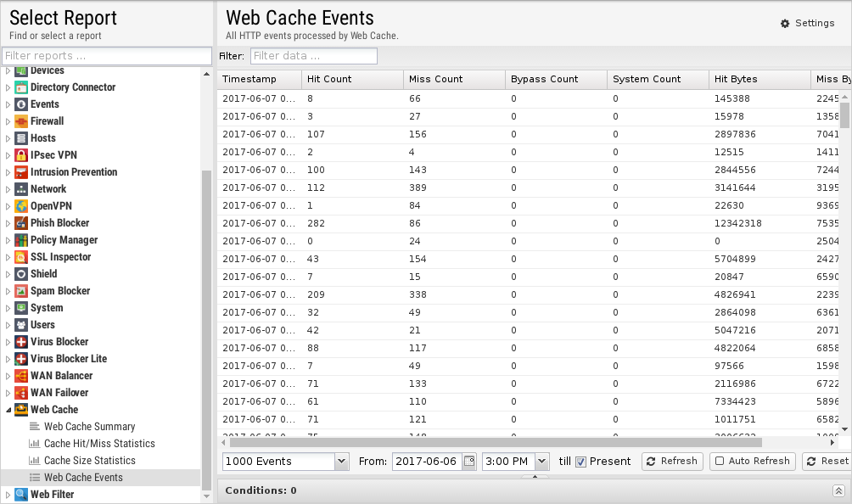Click the Firewall icon in report tree
Image resolution: width=852 pixels, height=504 pixels.
[21, 121]
